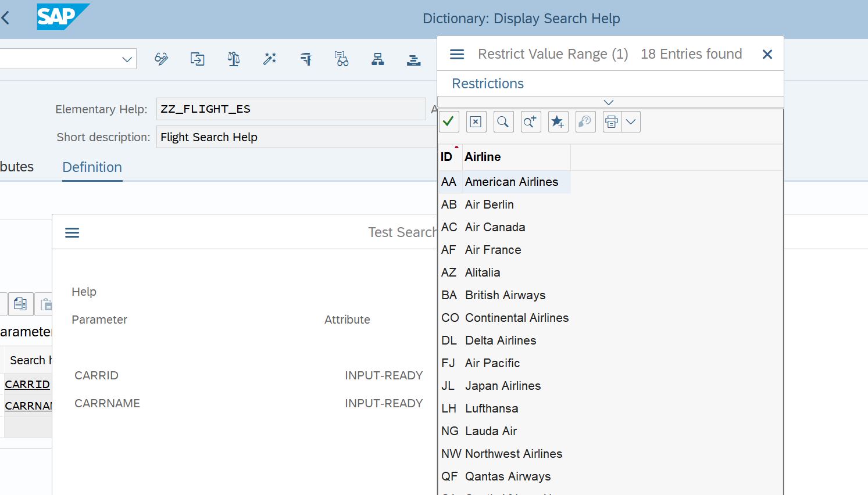Image resolution: width=868 pixels, height=495 pixels.
Task: Open the Test Search panel menu
Action: tap(72, 232)
